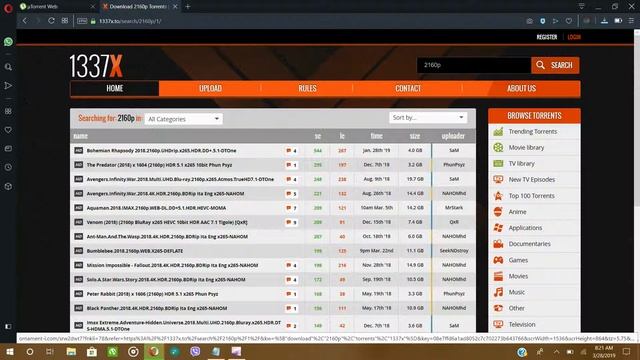
Task: Open Windows Start menu
Action: click(x=10, y=351)
